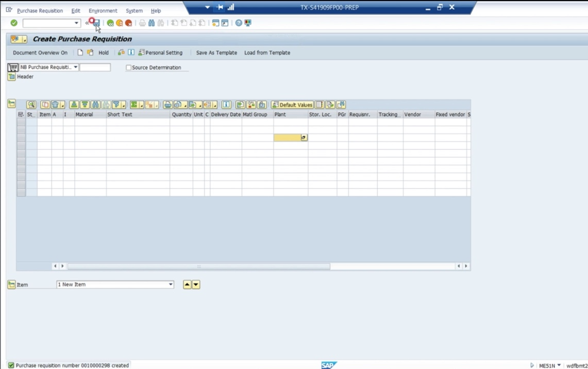Open Customize Local Layout monitor icon

click(x=248, y=23)
